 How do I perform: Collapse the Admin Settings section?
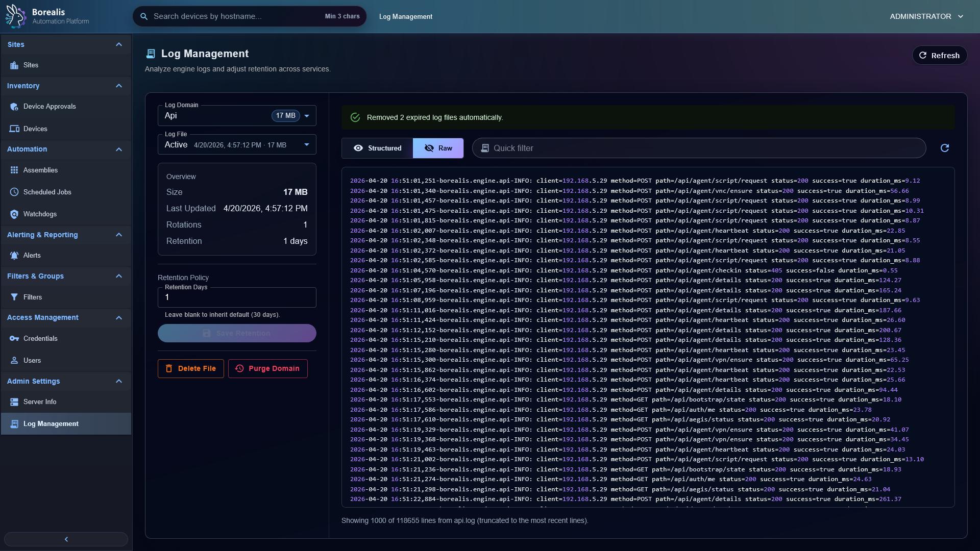click(119, 381)
